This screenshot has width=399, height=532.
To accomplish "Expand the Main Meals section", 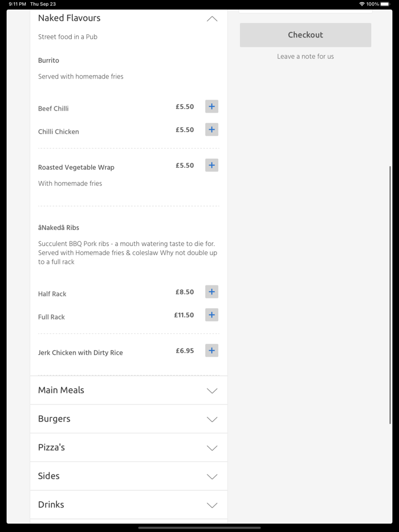I will click(x=212, y=391).
